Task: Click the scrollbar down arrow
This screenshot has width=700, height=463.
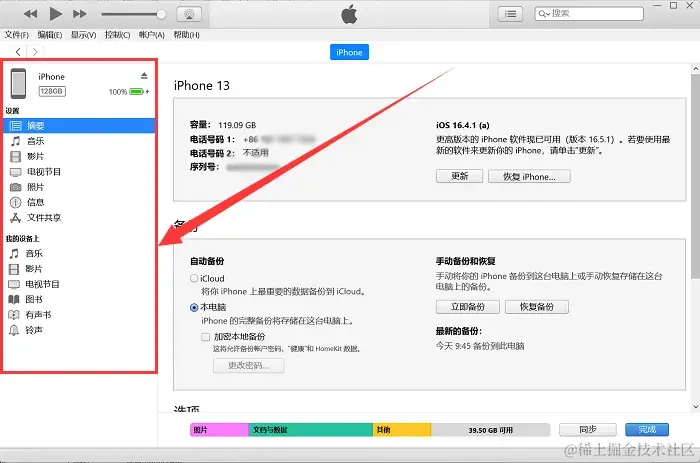Action: (x=696, y=407)
